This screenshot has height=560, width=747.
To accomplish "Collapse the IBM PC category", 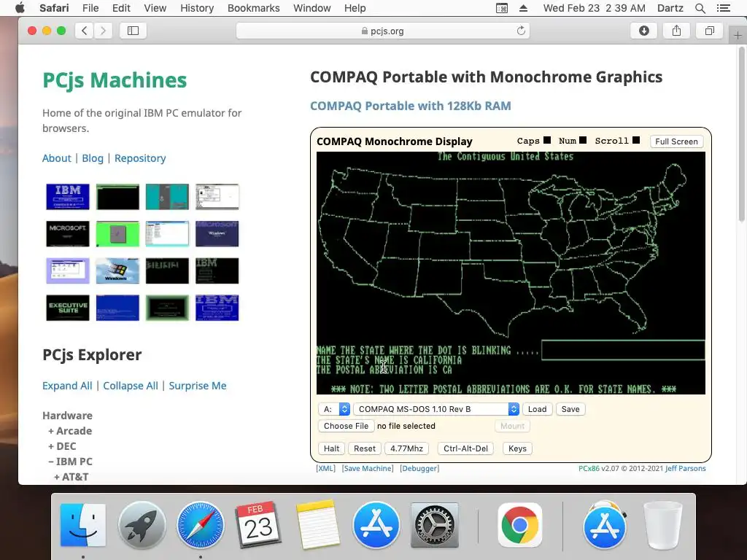I will click(x=71, y=462).
